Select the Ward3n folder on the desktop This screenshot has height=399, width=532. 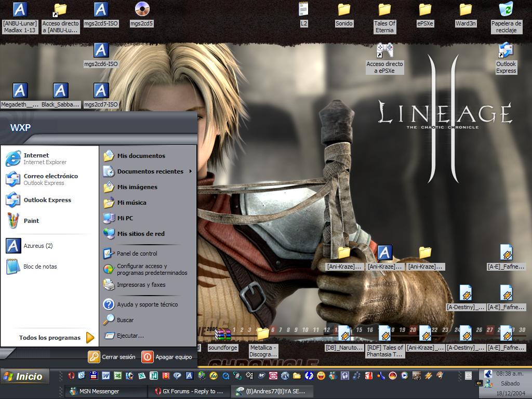[x=465, y=14]
